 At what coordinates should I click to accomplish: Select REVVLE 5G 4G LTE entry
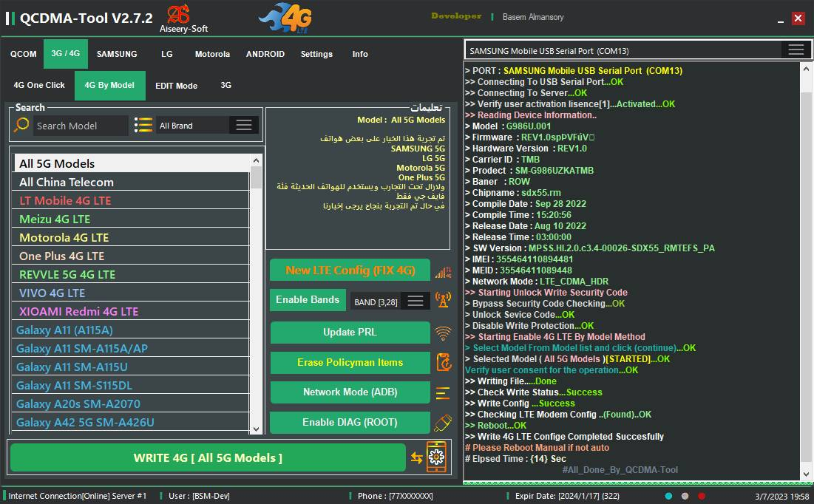coord(131,275)
